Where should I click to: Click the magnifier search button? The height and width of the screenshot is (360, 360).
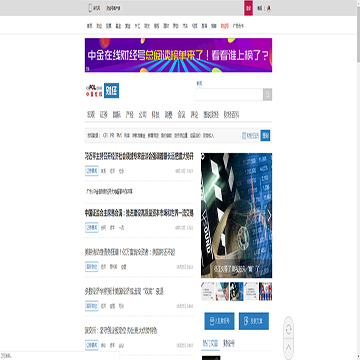(267, 95)
